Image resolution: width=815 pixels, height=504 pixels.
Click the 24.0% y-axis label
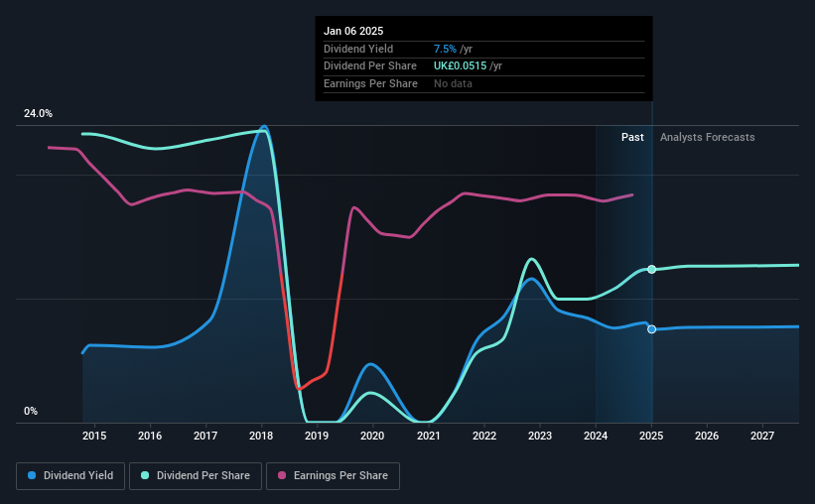point(38,114)
